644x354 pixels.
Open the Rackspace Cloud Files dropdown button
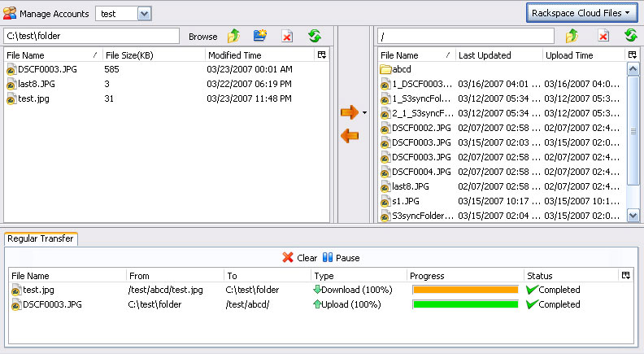click(581, 13)
